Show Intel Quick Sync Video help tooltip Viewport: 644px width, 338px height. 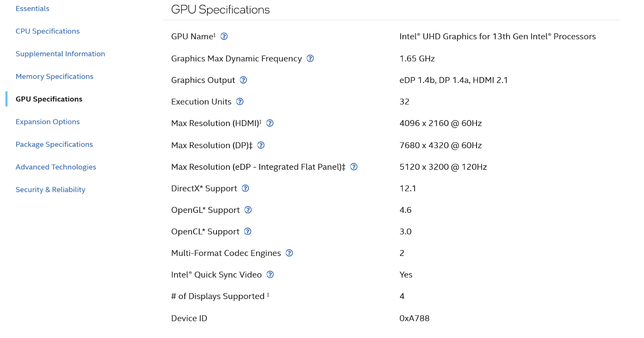270,274
